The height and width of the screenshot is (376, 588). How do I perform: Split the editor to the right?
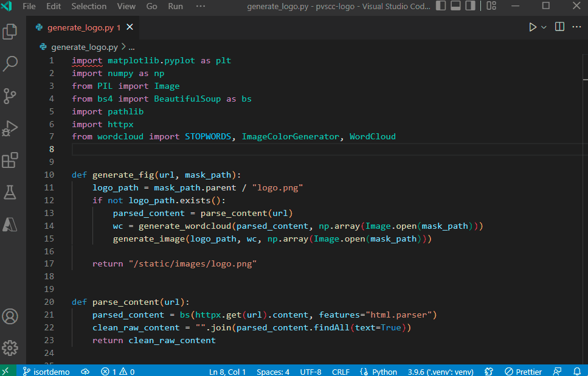pyautogui.click(x=559, y=27)
